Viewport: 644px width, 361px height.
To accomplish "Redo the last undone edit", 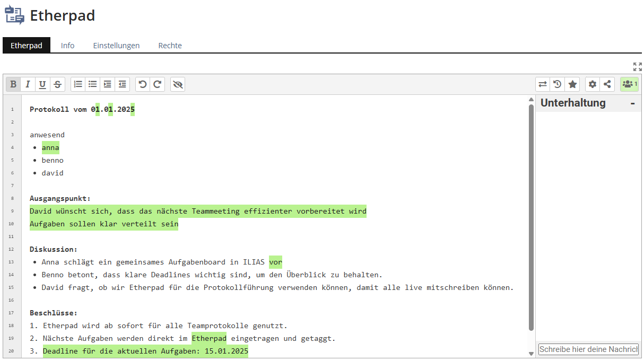I will coord(158,84).
